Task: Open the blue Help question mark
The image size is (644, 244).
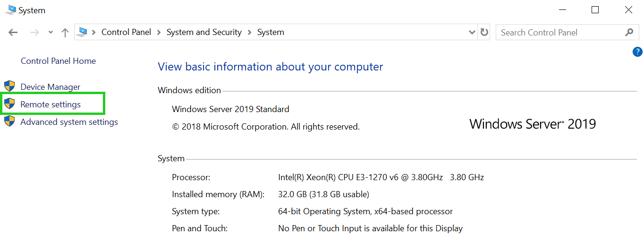Action: [x=637, y=52]
